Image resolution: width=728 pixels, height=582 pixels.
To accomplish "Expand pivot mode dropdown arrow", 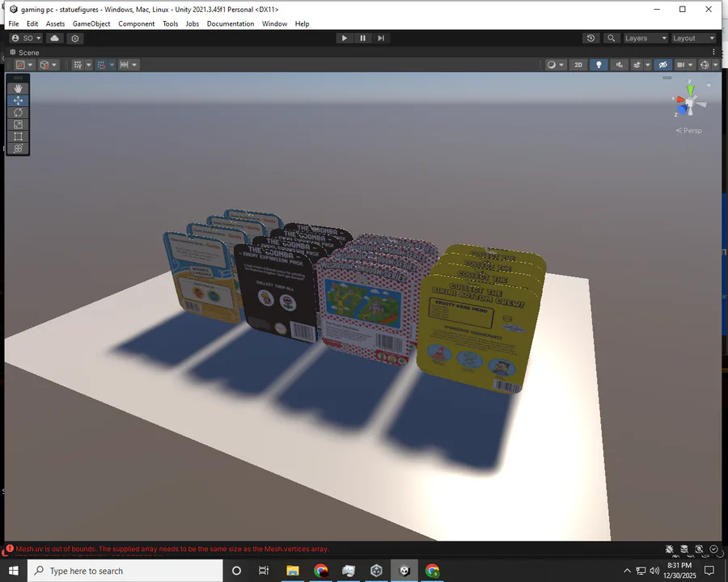I will [30, 65].
